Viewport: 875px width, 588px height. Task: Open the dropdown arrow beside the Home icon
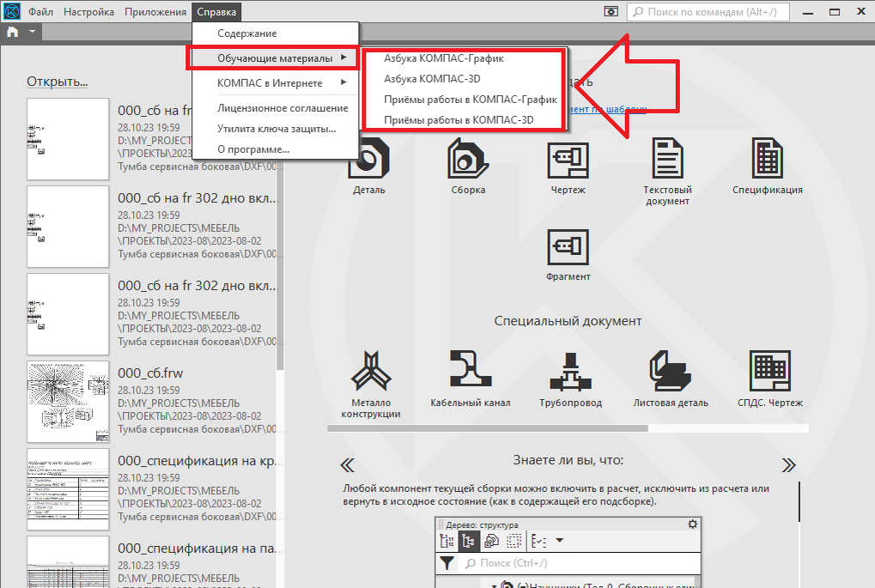(33, 32)
